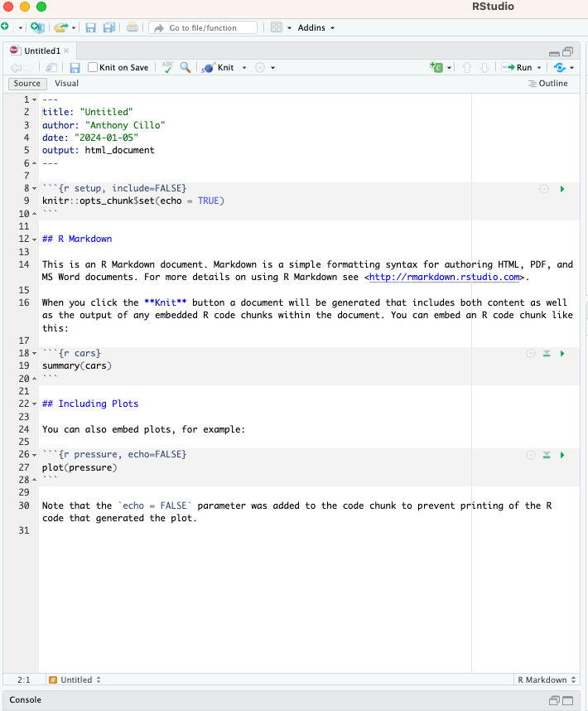Open the Run options dropdown arrow
Screen dimensions: 588x711
[x=539, y=68]
